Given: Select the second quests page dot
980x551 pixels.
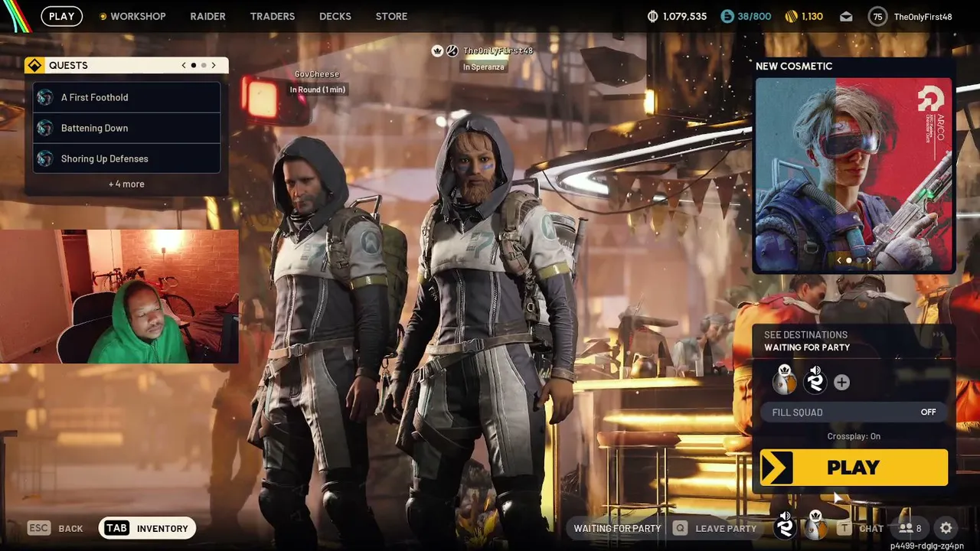Looking at the screenshot, I should coord(204,65).
